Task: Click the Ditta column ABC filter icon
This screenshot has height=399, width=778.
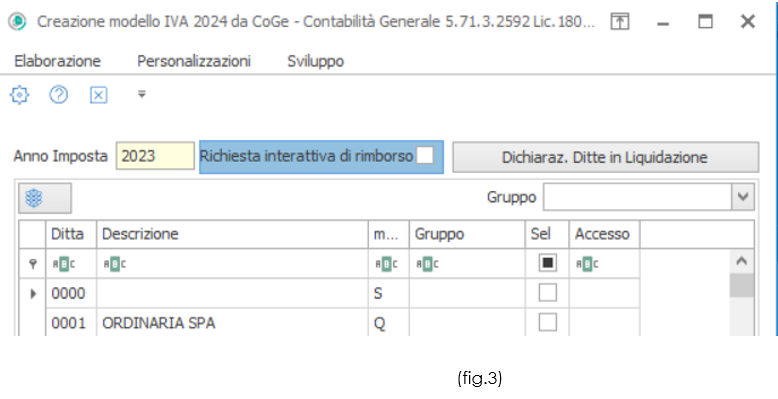Action: pyautogui.click(x=64, y=265)
